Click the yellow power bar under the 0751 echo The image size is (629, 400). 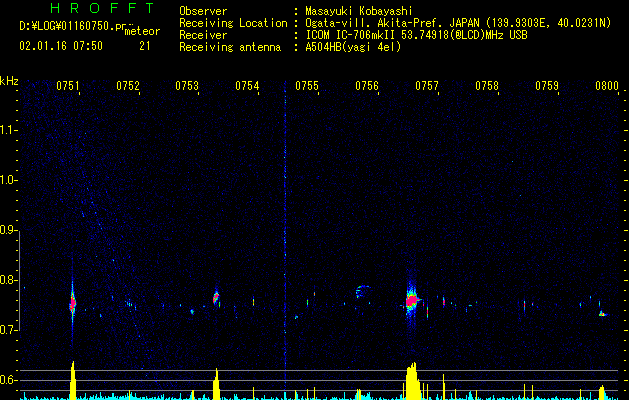[73, 381]
